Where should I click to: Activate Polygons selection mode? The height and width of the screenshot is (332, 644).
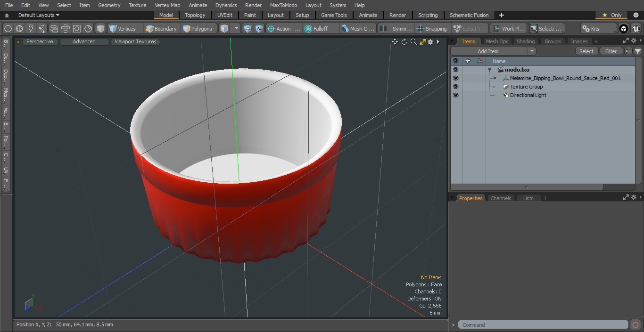pos(198,29)
